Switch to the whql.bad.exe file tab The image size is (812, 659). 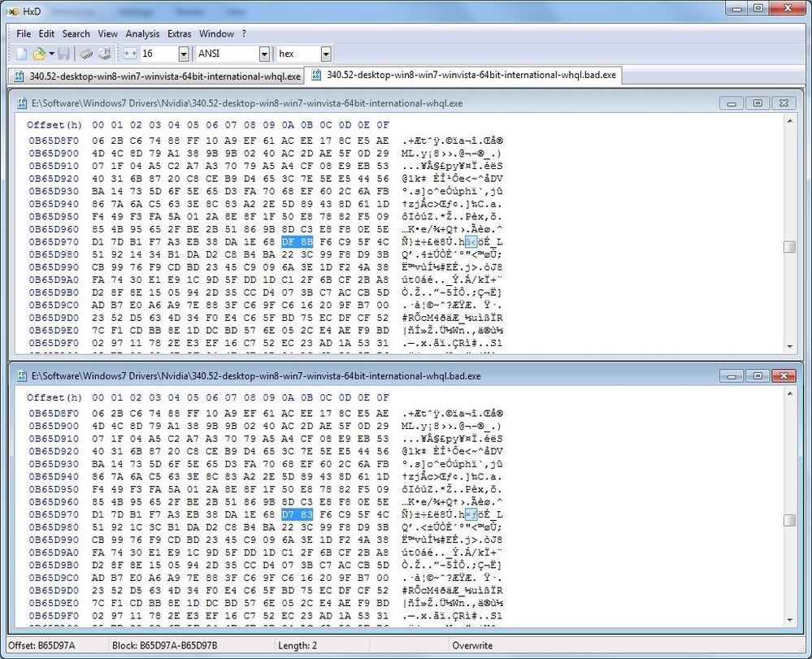[x=463, y=75]
